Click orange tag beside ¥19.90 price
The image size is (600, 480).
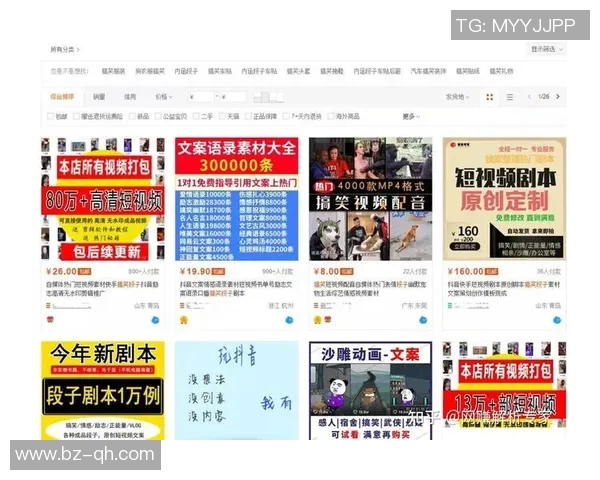[218, 272]
